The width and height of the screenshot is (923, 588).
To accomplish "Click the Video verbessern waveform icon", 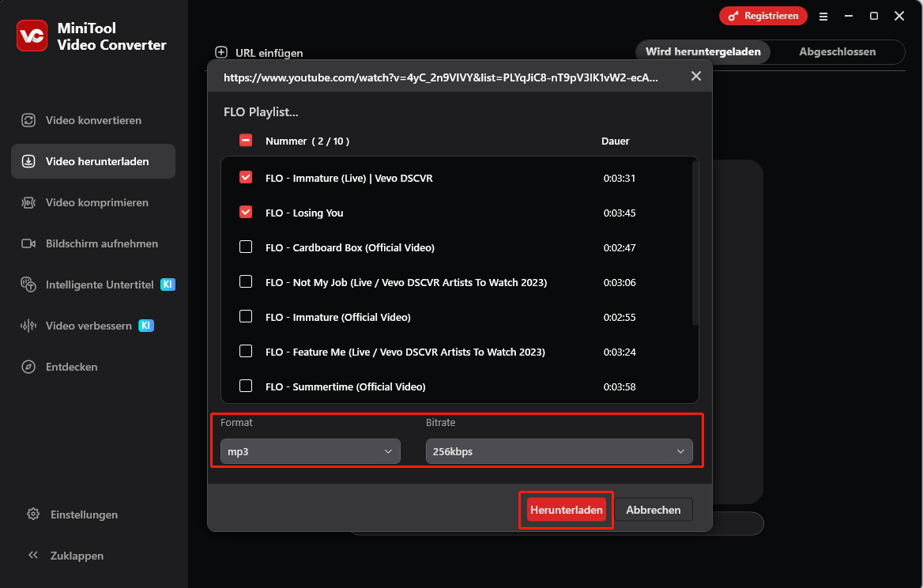I will [28, 326].
